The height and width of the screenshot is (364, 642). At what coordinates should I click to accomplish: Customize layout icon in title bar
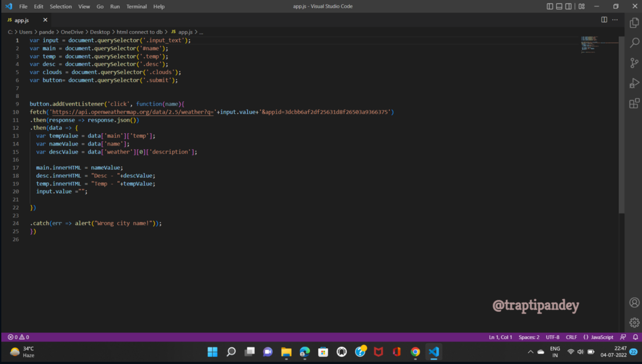pyautogui.click(x=582, y=6)
